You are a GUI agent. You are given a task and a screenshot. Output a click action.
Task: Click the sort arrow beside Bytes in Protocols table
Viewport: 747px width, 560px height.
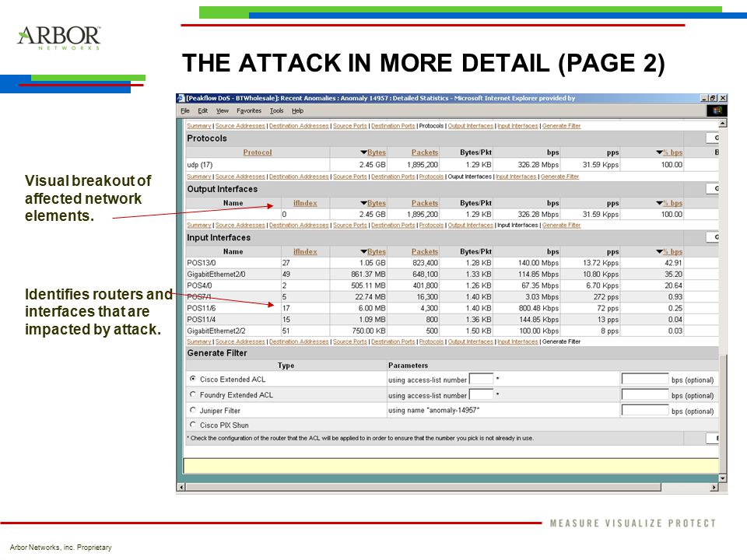(x=363, y=152)
